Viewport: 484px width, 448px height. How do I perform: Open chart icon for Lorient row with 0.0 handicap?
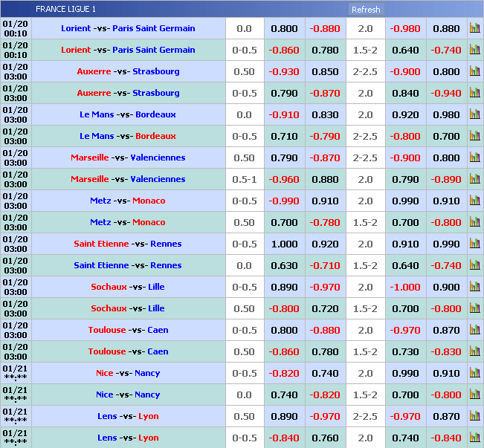click(x=474, y=29)
